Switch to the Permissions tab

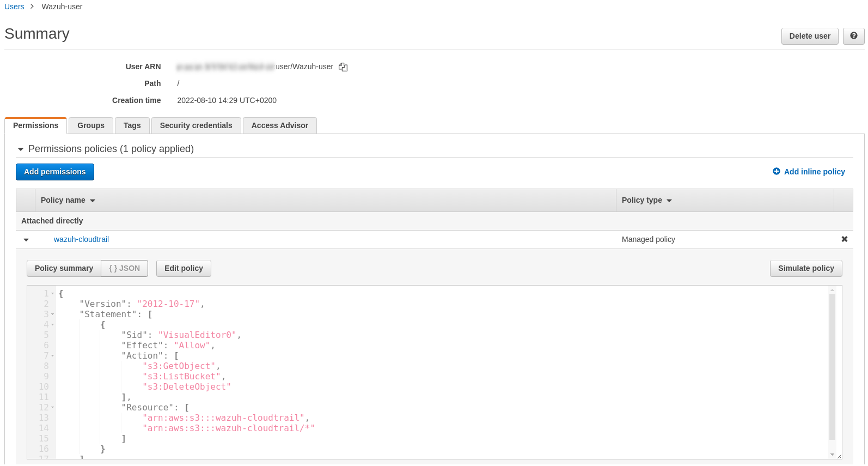(36, 125)
